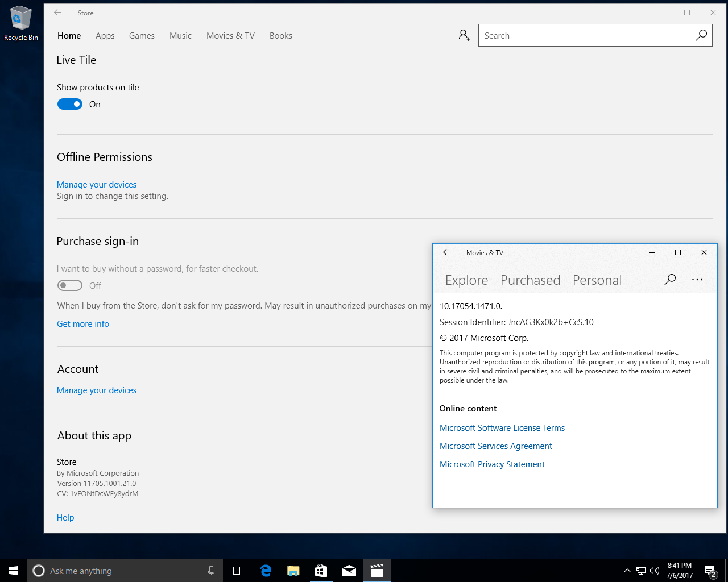Screen dimensions: 728x582
Task: Open Microsoft Software License Terms link
Action: [502, 428]
